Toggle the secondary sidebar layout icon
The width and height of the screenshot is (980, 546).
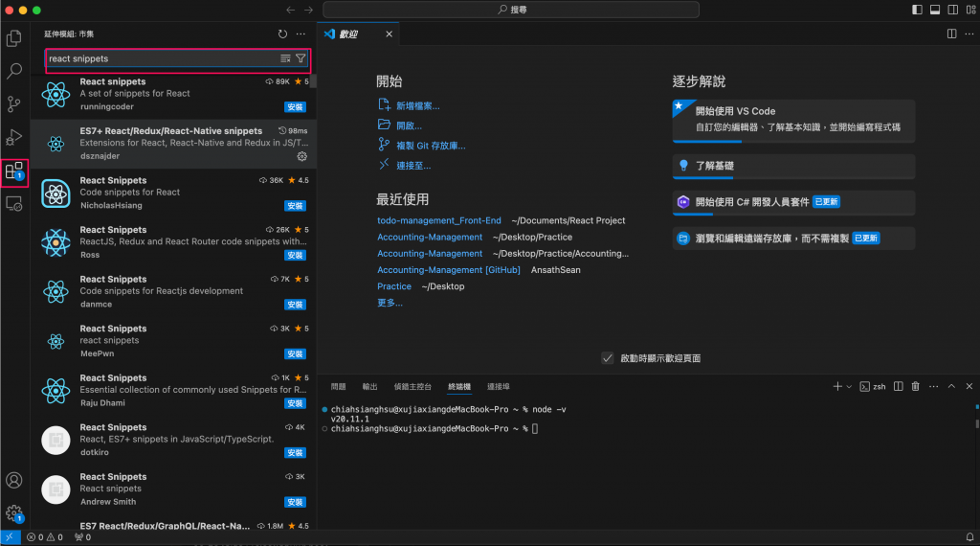point(952,10)
